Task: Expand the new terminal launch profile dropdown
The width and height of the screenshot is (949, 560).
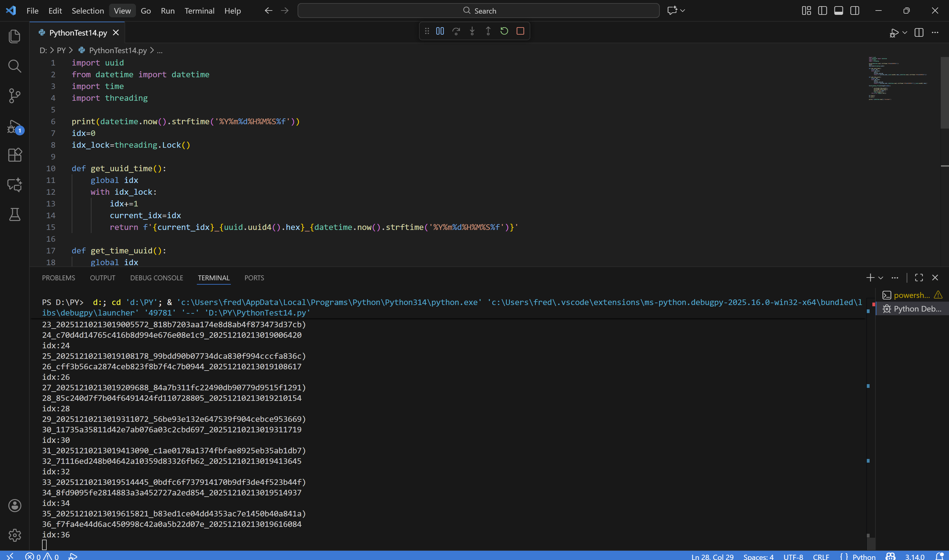Action: point(881,278)
